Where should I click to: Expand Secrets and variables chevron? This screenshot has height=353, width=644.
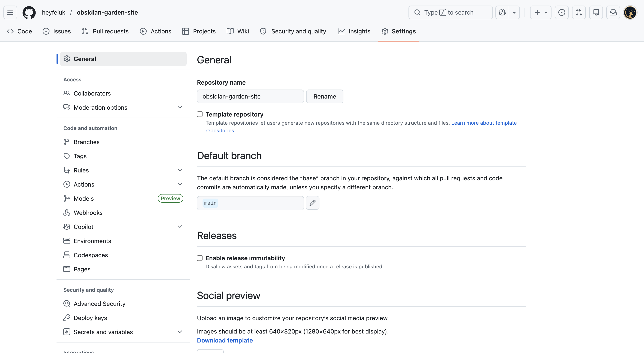[x=180, y=332]
